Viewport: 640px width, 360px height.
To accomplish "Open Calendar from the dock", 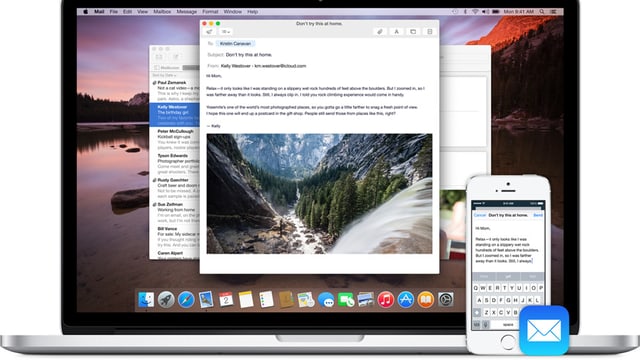I will click(226, 300).
